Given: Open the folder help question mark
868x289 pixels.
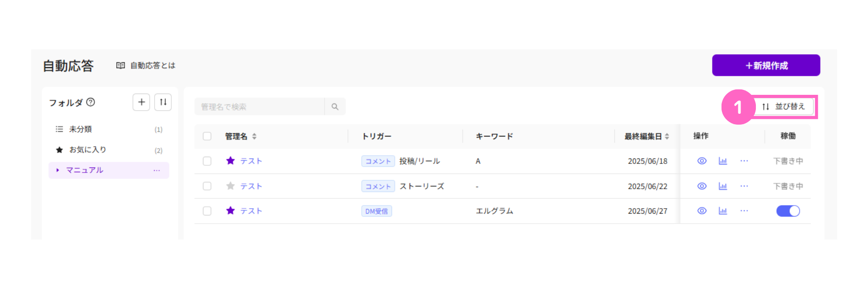Looking at the screenshot, I should [91, 102].
